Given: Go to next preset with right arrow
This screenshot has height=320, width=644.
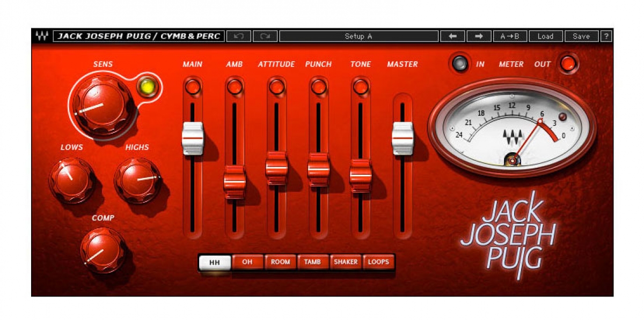Looking at the screenshot, I should click(479, 36).
